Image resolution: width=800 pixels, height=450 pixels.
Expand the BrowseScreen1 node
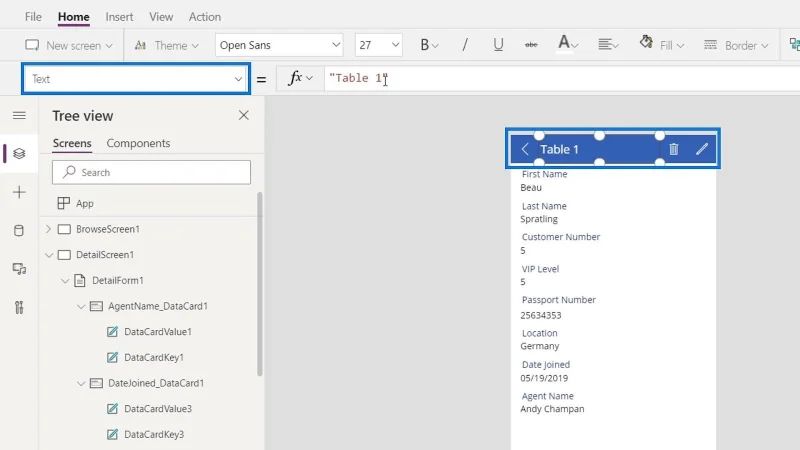pos(48,229)
